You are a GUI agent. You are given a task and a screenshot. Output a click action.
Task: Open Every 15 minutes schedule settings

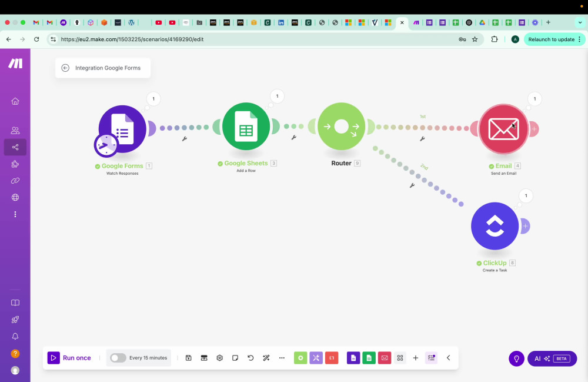(x=148, y=358)
